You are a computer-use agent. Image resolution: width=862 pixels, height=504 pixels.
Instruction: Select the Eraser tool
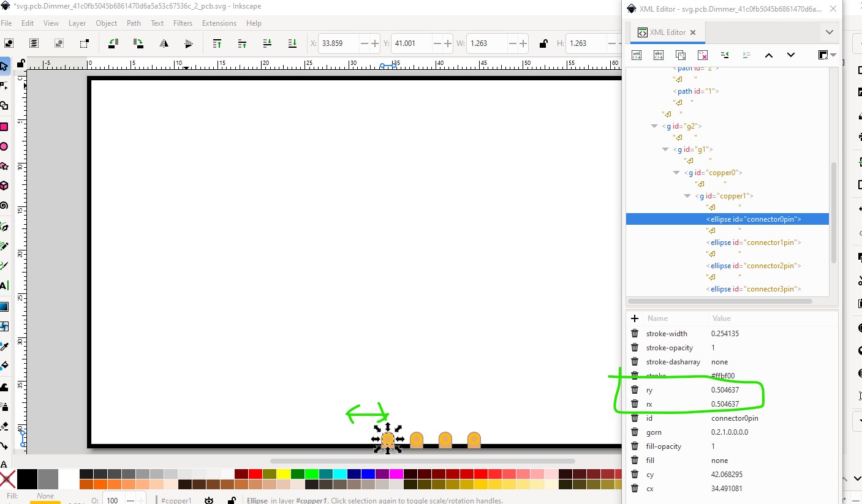coord(4,426)
